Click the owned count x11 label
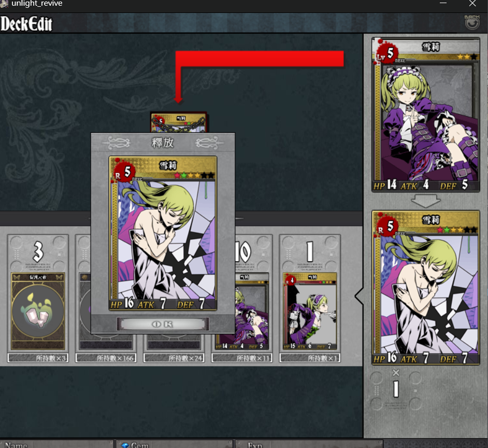The image size is (488, 448). point(242,358)
